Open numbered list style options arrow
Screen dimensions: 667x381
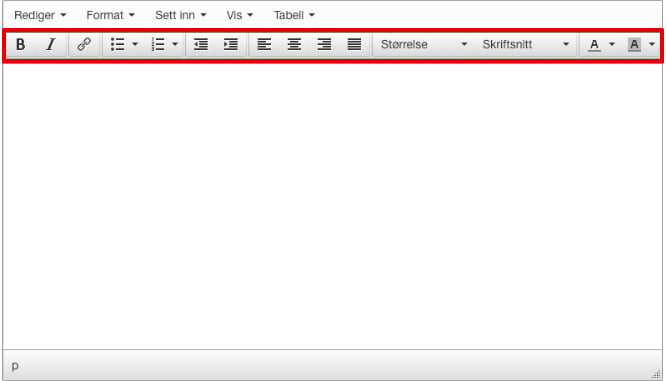pos(175,44)
